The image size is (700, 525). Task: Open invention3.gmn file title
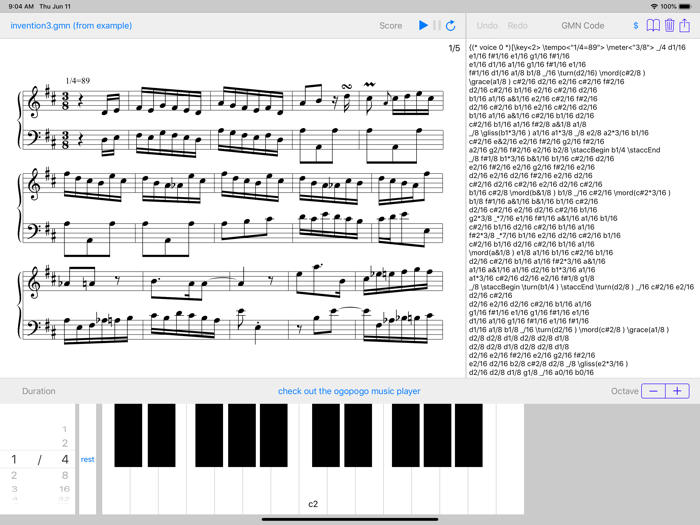71,25
